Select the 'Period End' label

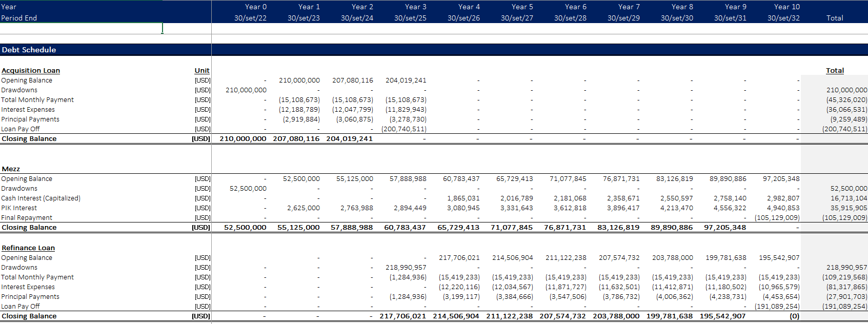pos(19,18)
